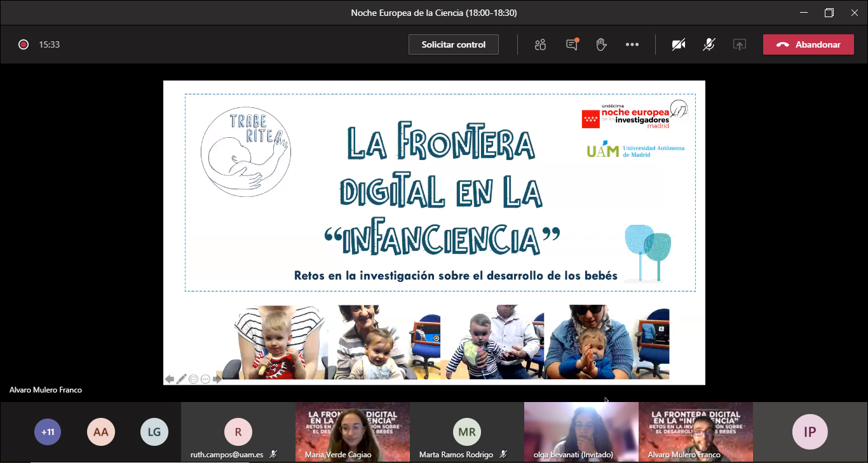Raise your hand in the meeting
This screenshot has height=463, width=868.
[601, 44]
